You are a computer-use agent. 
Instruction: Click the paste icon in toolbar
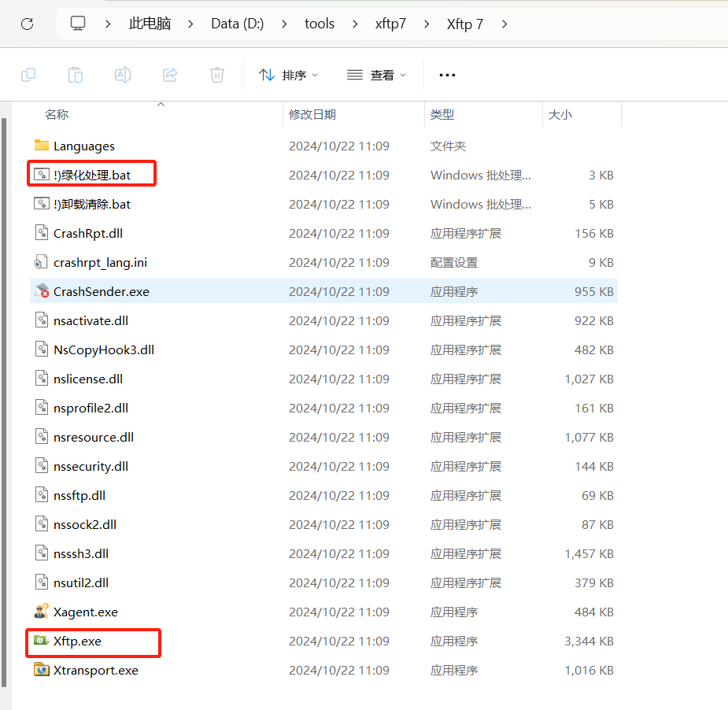tap(76, 74)
